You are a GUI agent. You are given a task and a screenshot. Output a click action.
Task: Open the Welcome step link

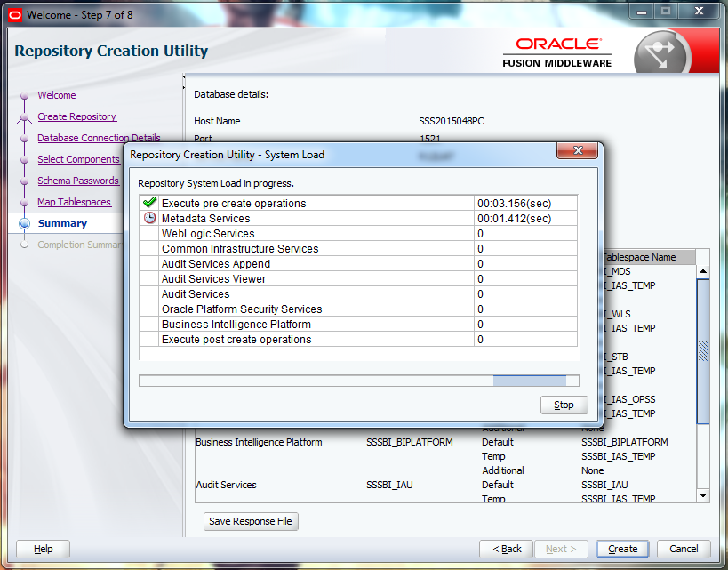click(x=57, y=95)
